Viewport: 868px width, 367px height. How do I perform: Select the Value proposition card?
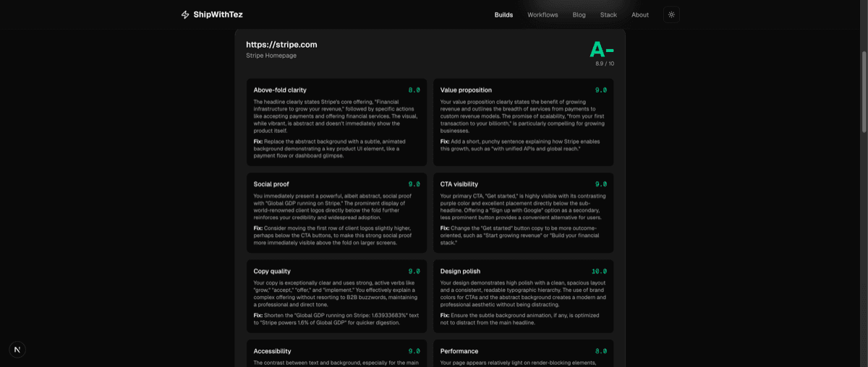[523, 122]
